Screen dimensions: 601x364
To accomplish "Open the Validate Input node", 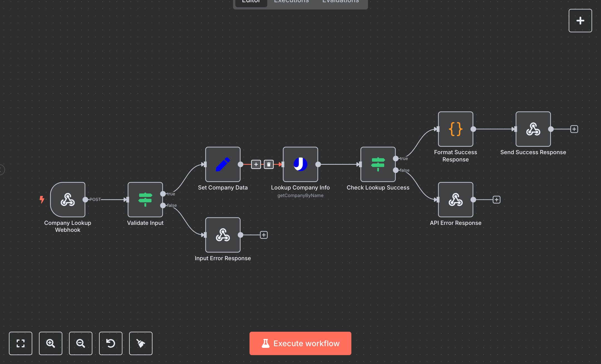I will point(145,199).
